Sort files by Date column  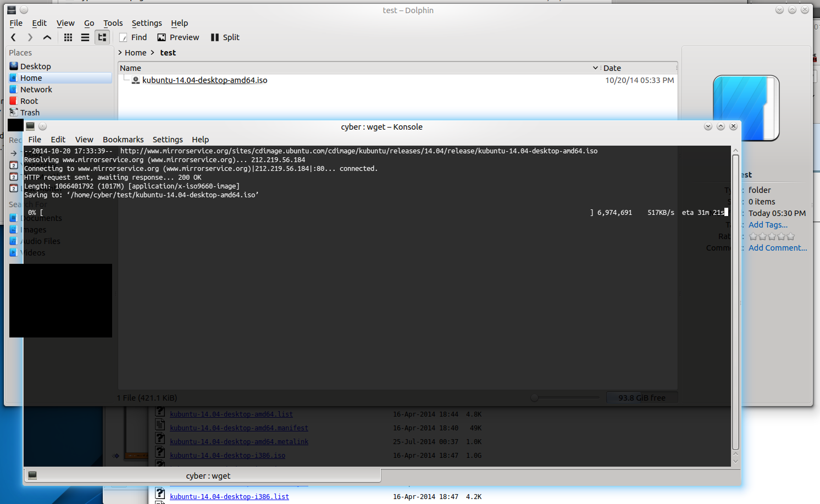pyautogui.click(x=639, y=68)
